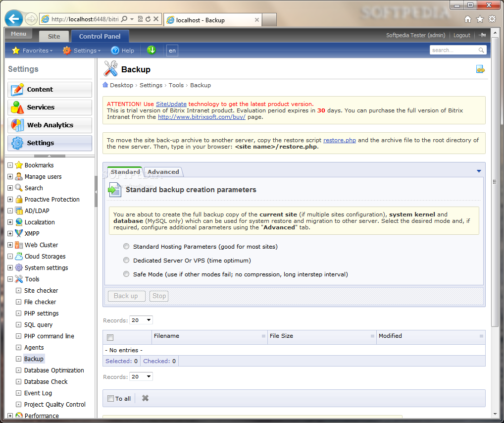Click the Desktop home icon in breadcrumb
The width and height of the screenshot is (504, 423).
[105, 85]
